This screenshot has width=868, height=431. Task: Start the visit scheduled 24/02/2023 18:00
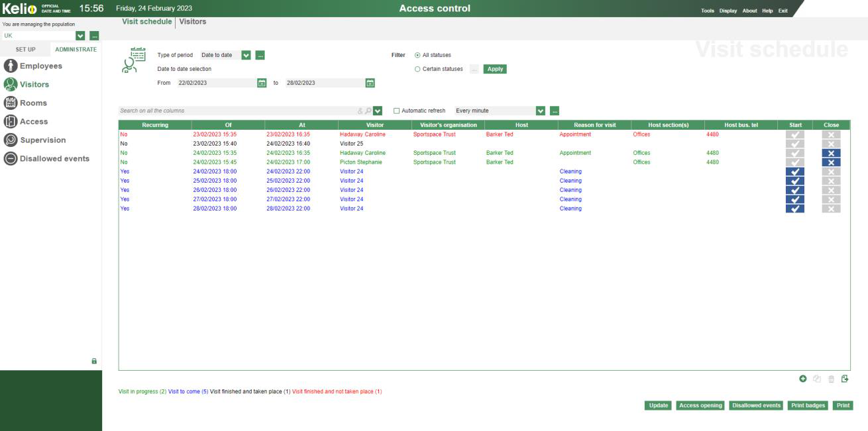point(796,171)
